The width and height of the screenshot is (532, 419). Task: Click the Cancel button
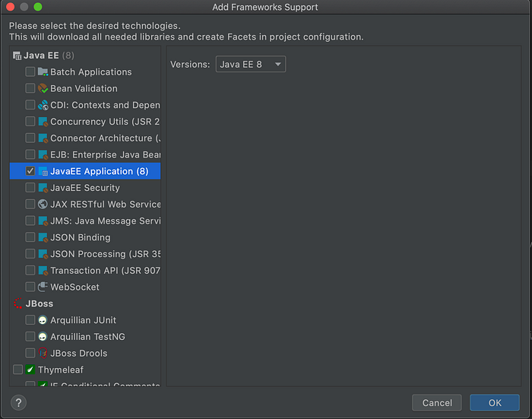pos(437,403)
